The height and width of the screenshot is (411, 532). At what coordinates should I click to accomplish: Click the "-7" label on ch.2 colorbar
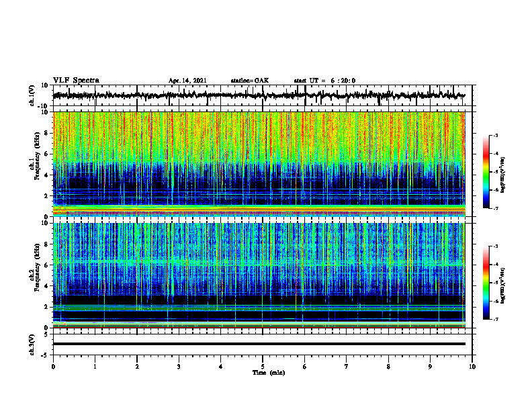click(496, 319)
